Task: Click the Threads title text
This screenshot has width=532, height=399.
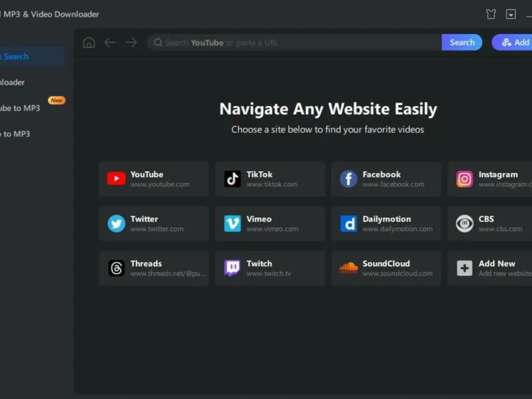Action: tap(146, 263)
